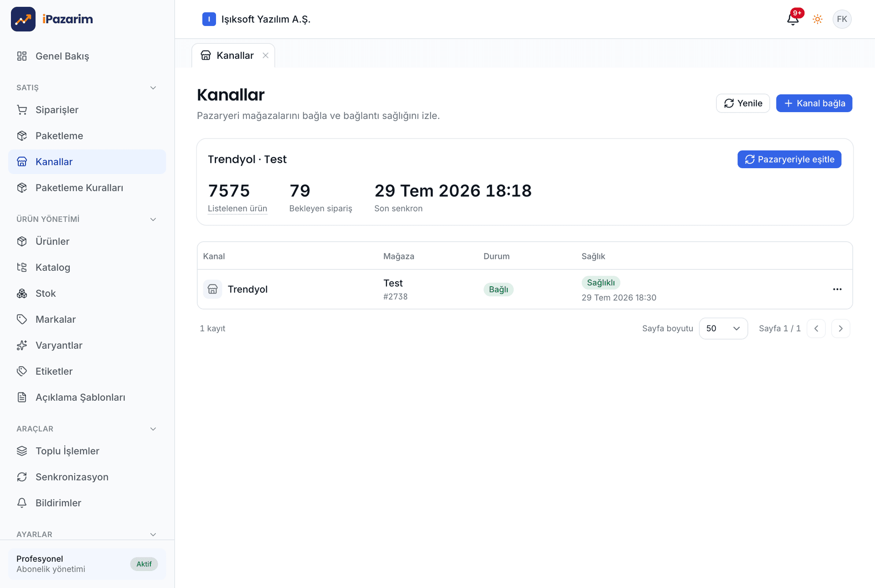
Task: Click the Işıksoft company badge icon
Action: 209,19
